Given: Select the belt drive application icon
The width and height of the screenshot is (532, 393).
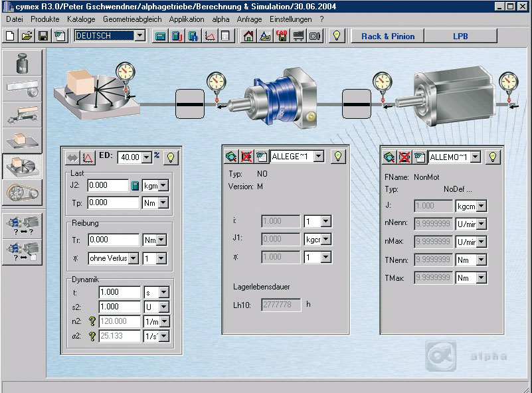Looking at the screenshot, I should (22, 193).
